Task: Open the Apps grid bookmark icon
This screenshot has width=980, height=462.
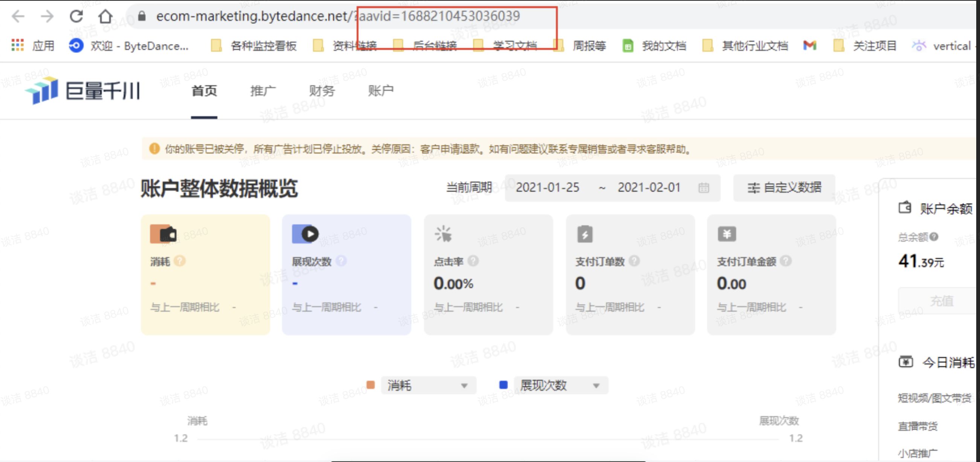Action: [17, 46]
